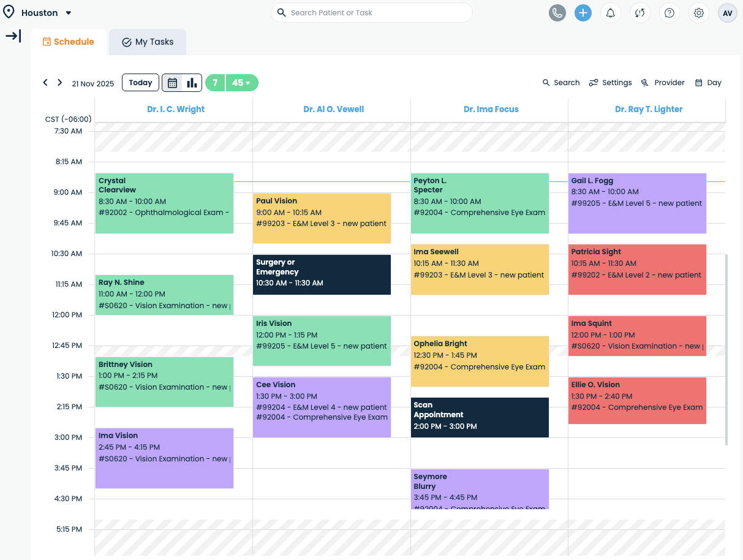The image size is (743, 560).
Task: Click the blue plus add button
Action: click(x=583, y=13)
